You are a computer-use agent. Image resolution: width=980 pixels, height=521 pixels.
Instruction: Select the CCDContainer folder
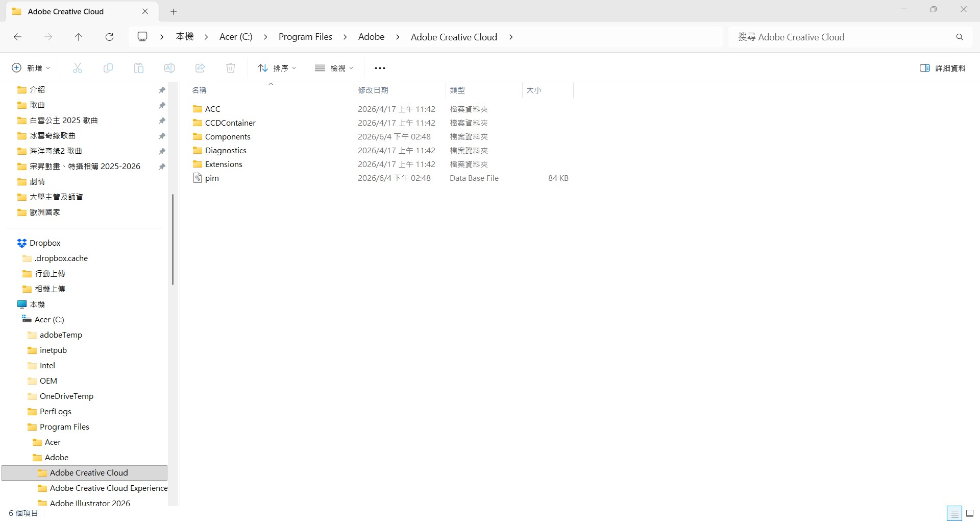[x=230, y=123]
